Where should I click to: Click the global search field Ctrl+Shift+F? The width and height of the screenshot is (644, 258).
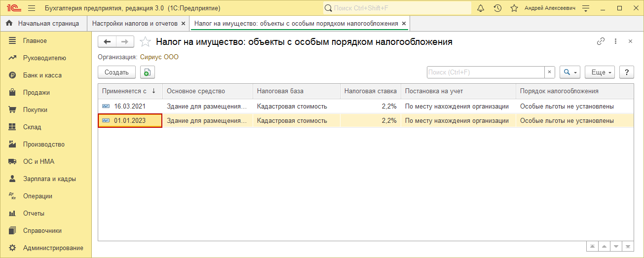tap(397, 8)
